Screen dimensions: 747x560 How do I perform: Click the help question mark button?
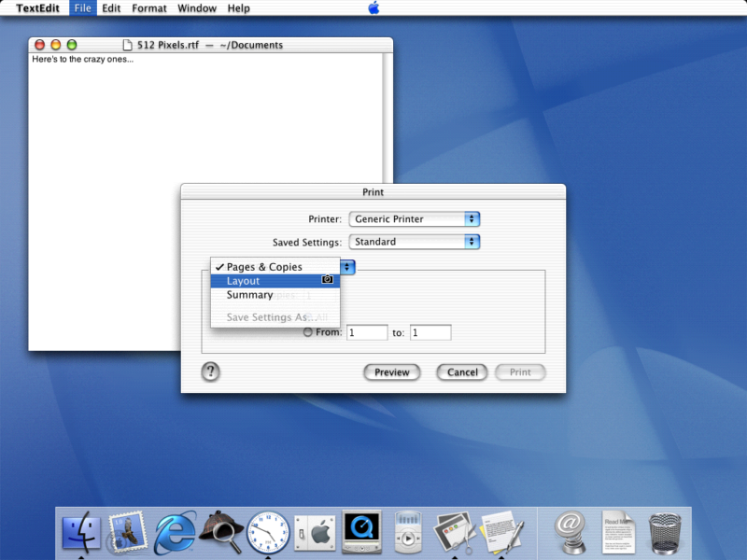[210, 371]
